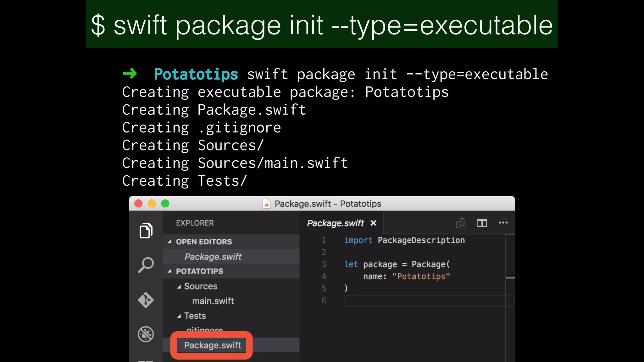Click PackageDescription in the code
644x362 pixels.
[x=421, y=240]
